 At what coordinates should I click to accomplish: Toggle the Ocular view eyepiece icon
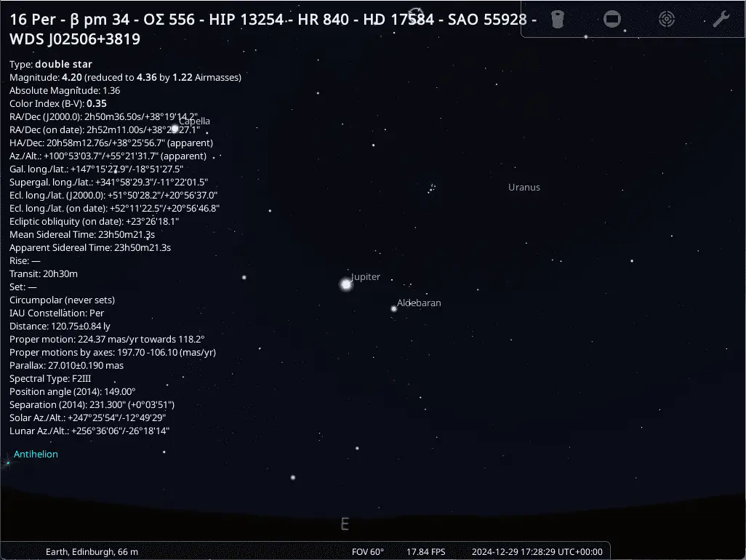(557, 20)
